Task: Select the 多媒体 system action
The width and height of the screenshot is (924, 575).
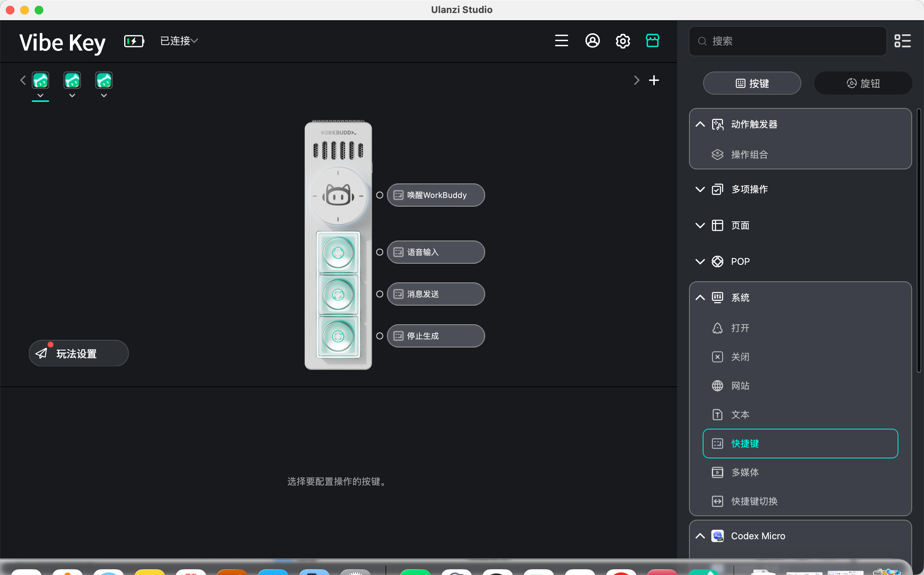Action: click(800, 472)
